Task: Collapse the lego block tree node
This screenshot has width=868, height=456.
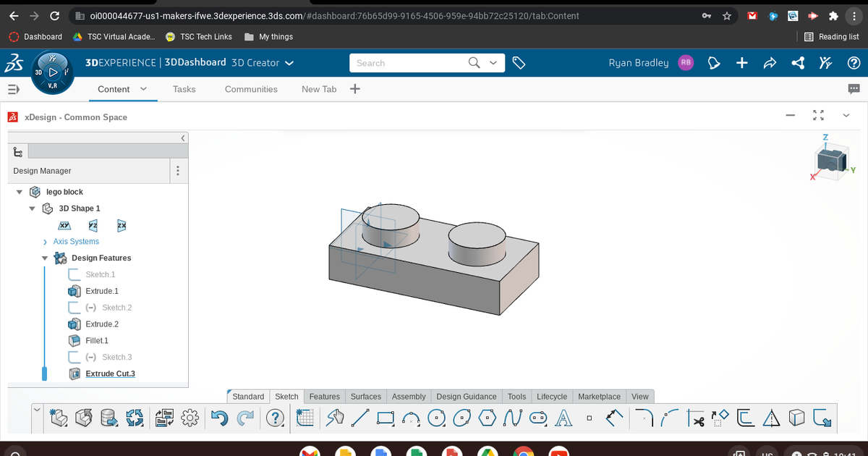Action: pos(20,192)
